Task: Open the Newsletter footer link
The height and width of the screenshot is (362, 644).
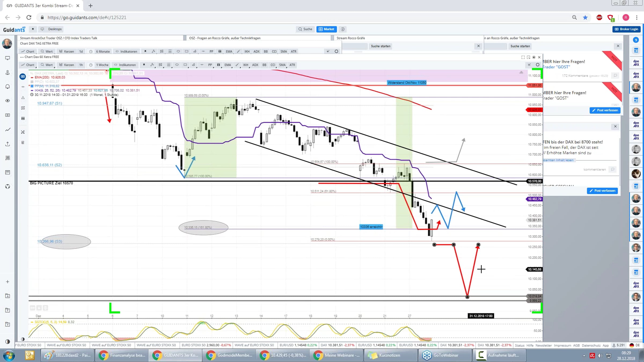Action: (543, 345)
